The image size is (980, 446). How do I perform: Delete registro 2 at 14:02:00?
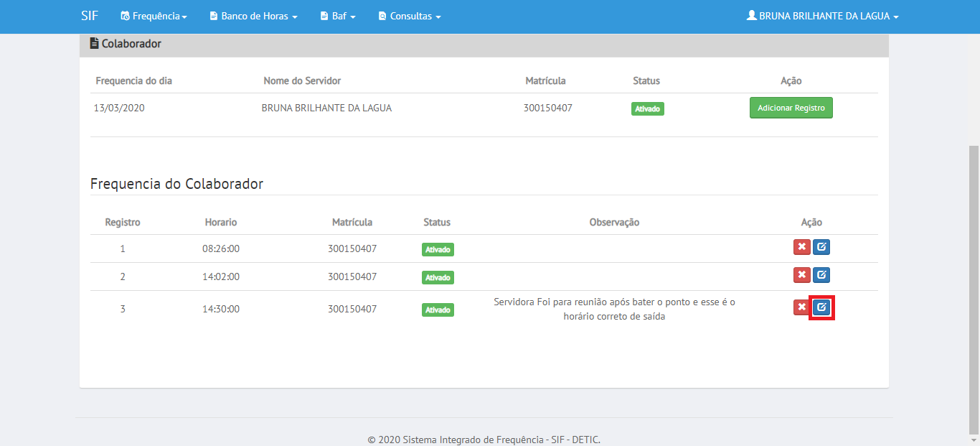click(x=801, y=275)
